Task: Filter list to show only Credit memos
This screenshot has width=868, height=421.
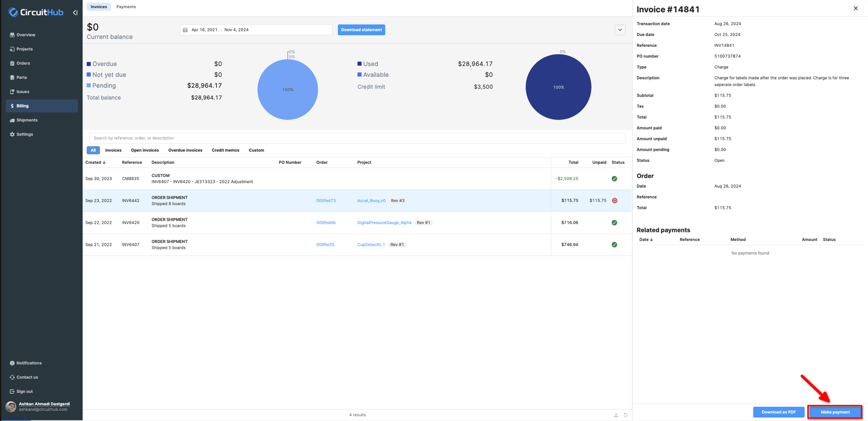Action: [225, 150]
